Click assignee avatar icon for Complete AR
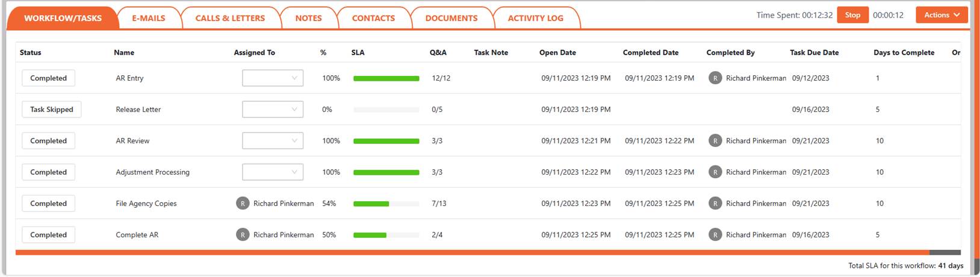 coord(243,235)
